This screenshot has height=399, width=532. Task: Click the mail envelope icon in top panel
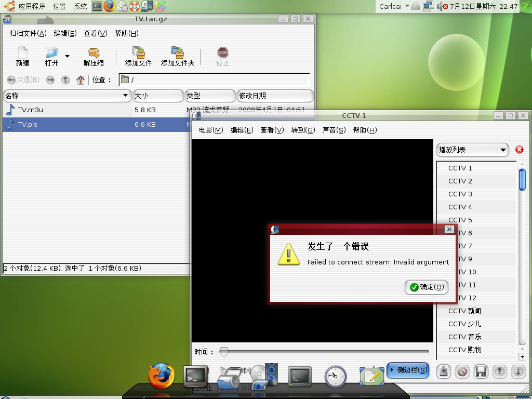pyautogui.click(x=122, y=6)
